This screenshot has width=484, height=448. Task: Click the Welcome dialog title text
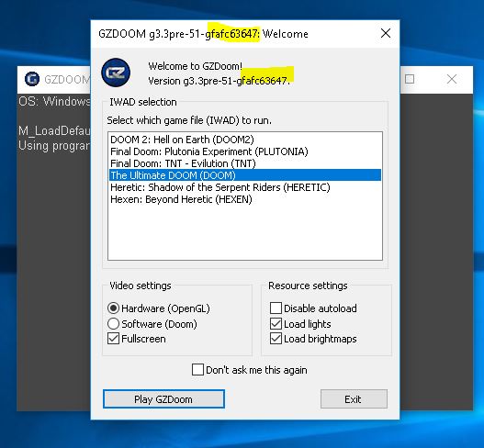point(203,34)
